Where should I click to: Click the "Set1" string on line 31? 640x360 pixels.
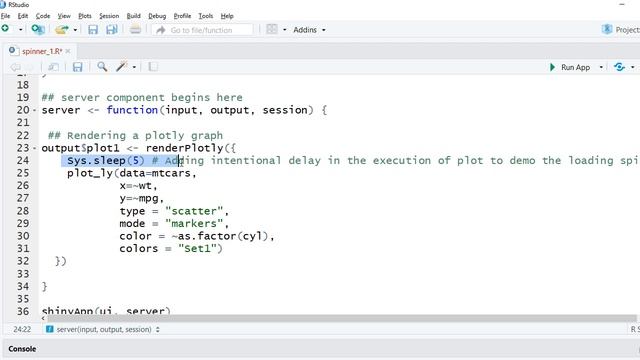pyautogui.click(x=198, y=249)
